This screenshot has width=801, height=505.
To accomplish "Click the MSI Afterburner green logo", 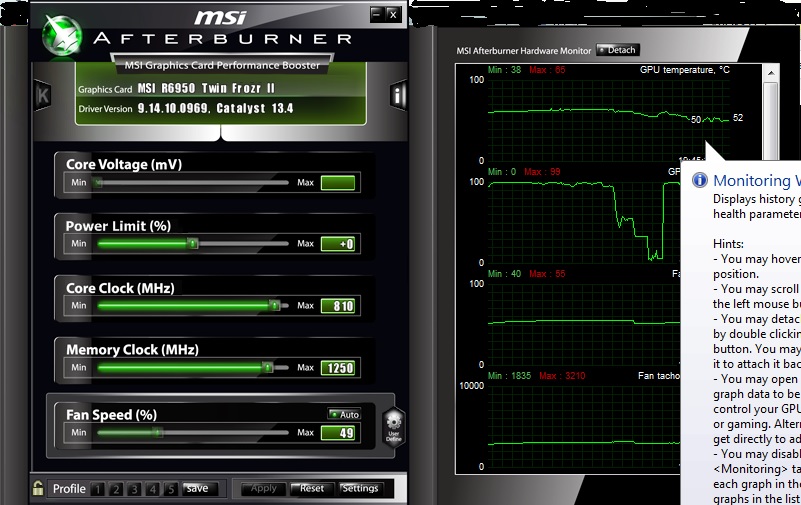I will [x=62, y=36].
